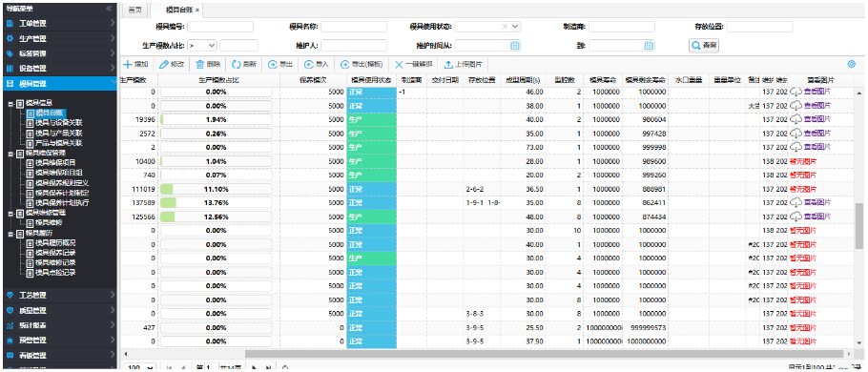Open 模具与产品关联 in tree
The height and width of the screenshot is (372, 868).
coord(59,133)
